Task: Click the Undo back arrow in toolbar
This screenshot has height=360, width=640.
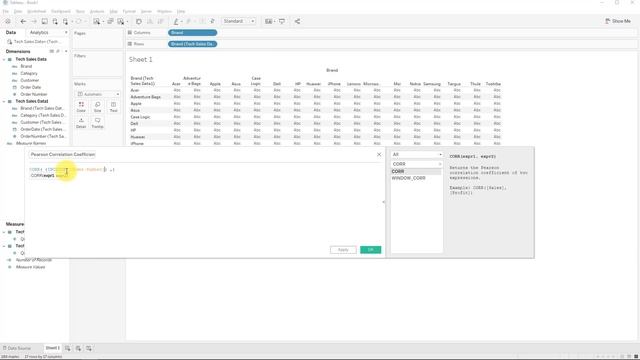Action: [x=23, y=21]
